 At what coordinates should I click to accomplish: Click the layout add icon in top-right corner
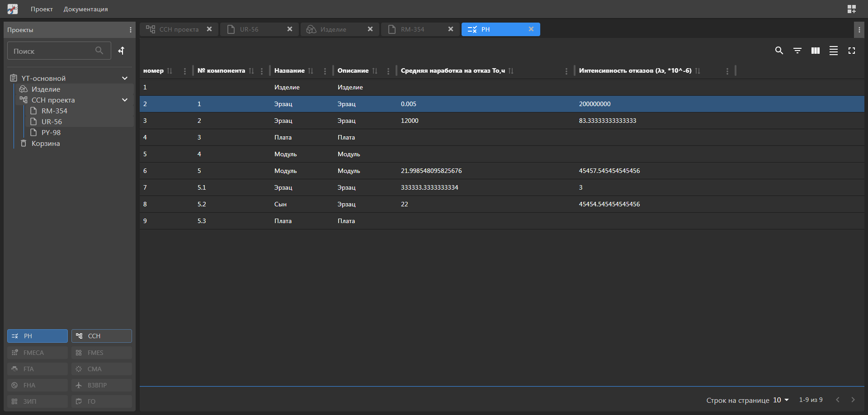[851, 9]
